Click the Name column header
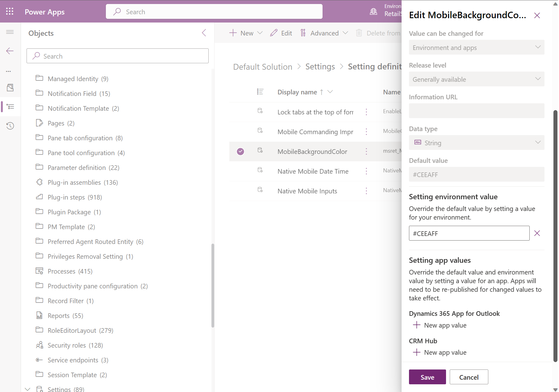The image size is (559, 392). point(392,92)
